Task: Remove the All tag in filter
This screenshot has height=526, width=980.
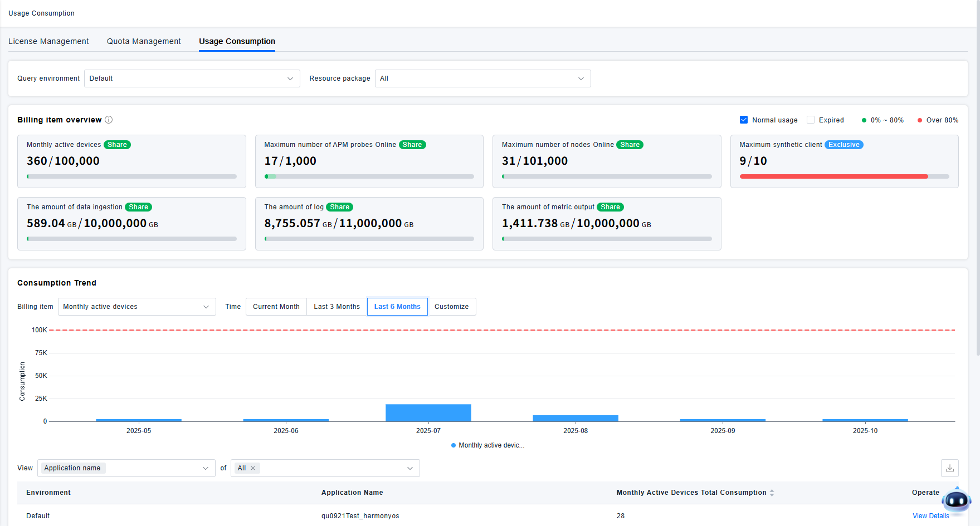Action: 253,468
